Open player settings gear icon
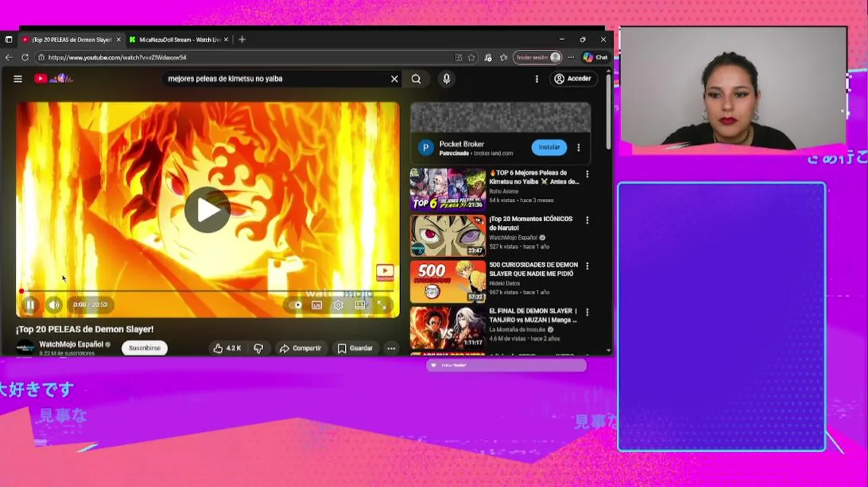 (338, 305)
